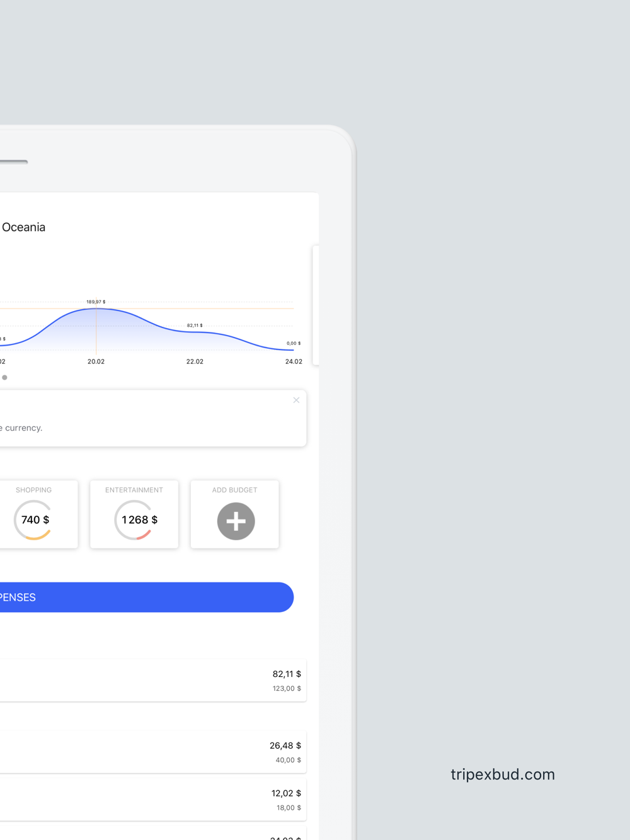Select the expense row showing 26,48 $

click(153, 752)
